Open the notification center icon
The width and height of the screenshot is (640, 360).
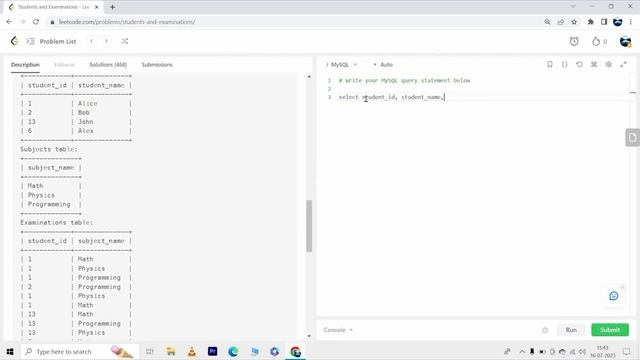pyautogui.click(x=626, y=351)
